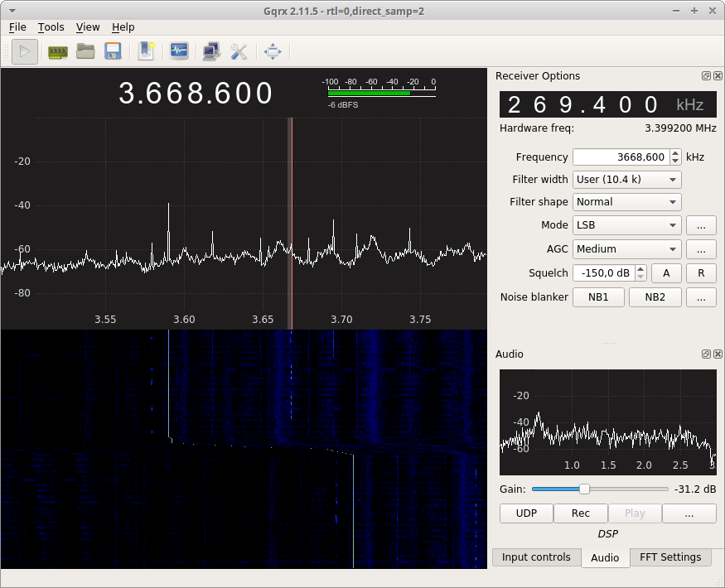The image size is (725, 588).
Task: Open the bookmarks icon in the toolbar
Action: pos(146,51)
